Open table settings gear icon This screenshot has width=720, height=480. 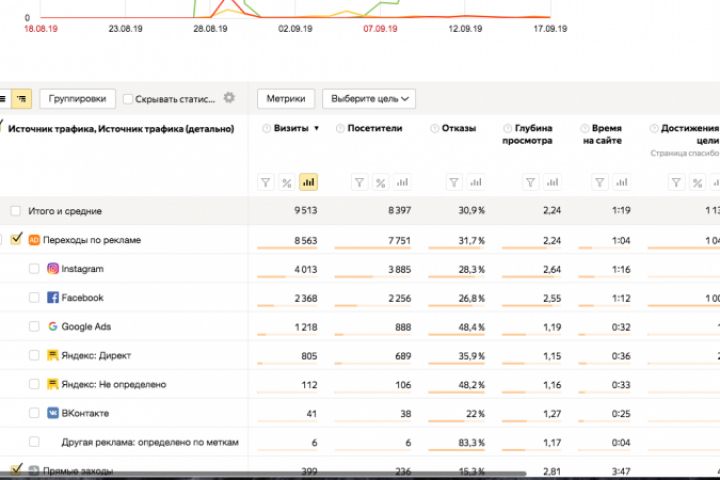pos(229,98)
